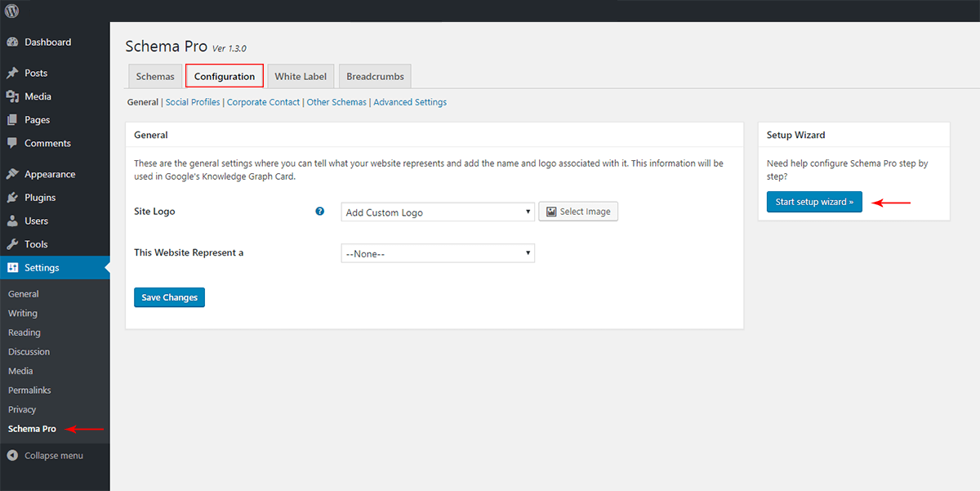
Task: Click the Media library icon
Action: [x=12, y=96]
